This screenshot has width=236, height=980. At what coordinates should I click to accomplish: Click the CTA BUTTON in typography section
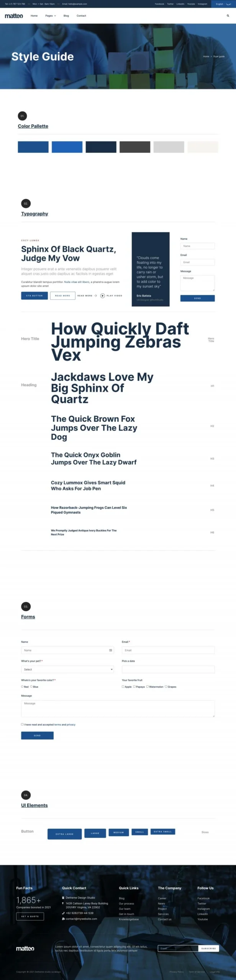[x=34, y=296]
